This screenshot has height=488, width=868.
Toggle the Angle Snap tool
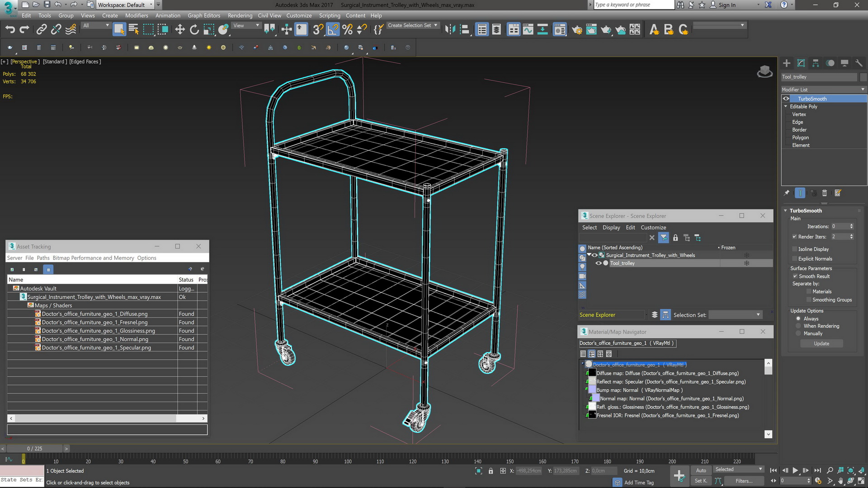click(x=333, y=30)
